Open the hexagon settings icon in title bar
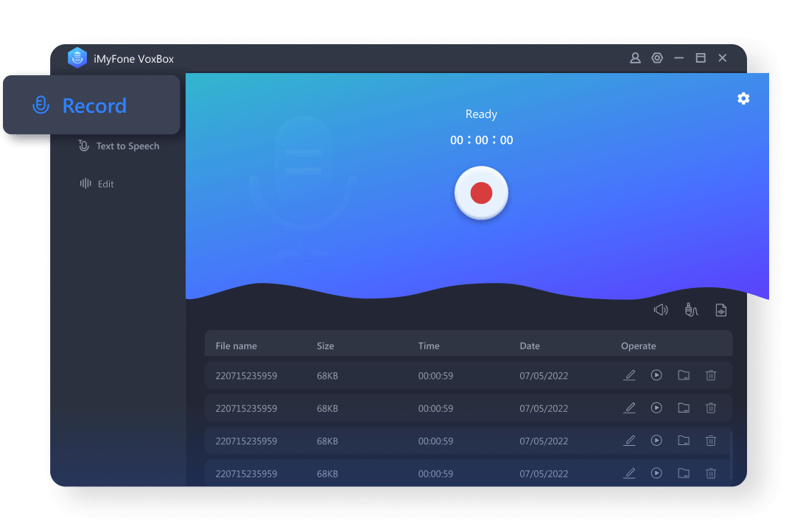This screenshot has width=803, height=532. (x=657, y=58)
